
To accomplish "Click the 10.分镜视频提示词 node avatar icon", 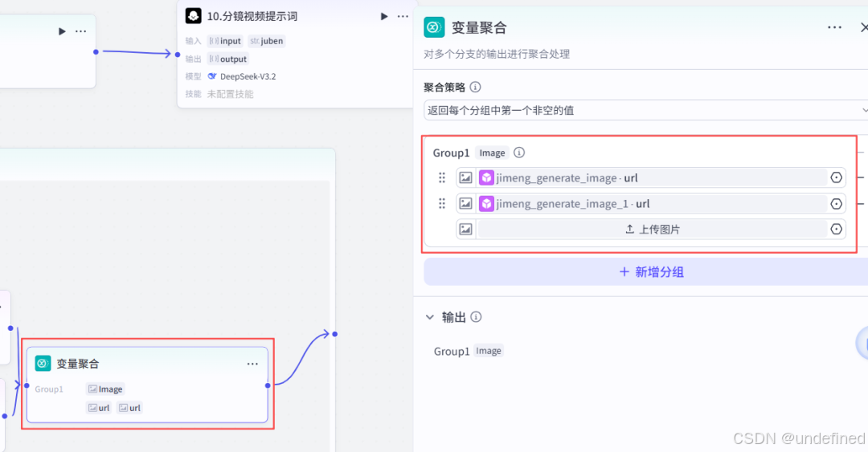I will 193,16.
